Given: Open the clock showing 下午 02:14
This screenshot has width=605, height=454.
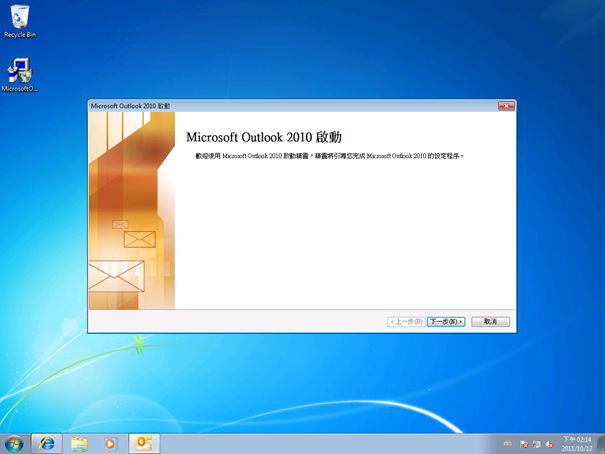Looking at the screenshot, I should coord(577,439).
